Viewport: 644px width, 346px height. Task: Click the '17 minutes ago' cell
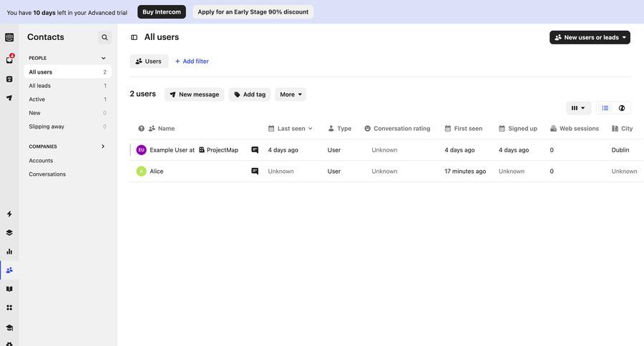click(465, 171)
